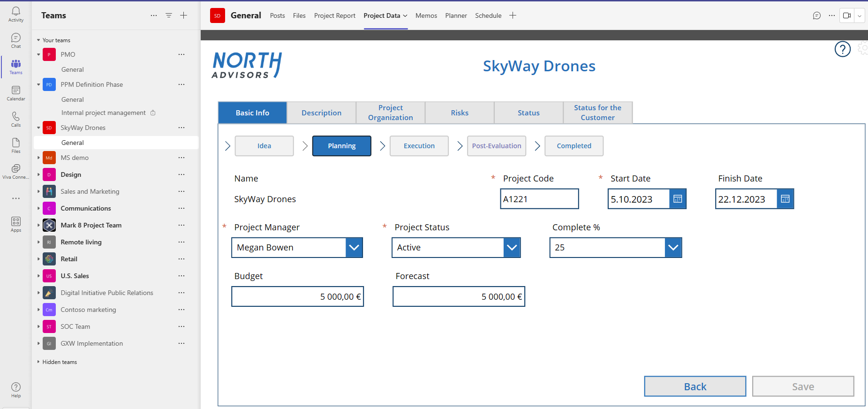Open the Help icon in left rail
This screenshot has width=868, height=409.
point(15,390)
